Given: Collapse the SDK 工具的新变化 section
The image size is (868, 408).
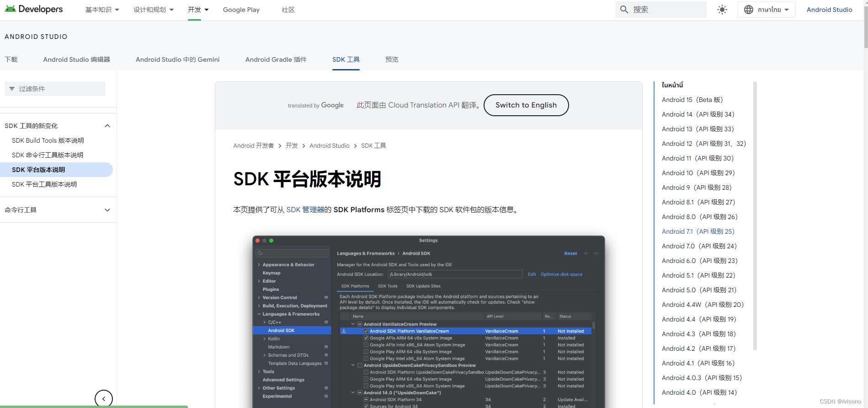Looking at the screenshot, I should tap(107, 126).
